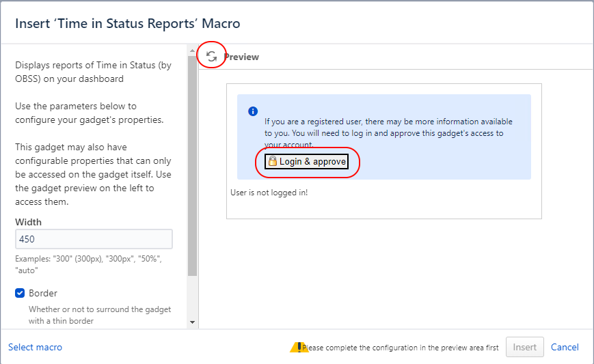
Task: Enter the Width input field
Action: [x=94, y=239]
